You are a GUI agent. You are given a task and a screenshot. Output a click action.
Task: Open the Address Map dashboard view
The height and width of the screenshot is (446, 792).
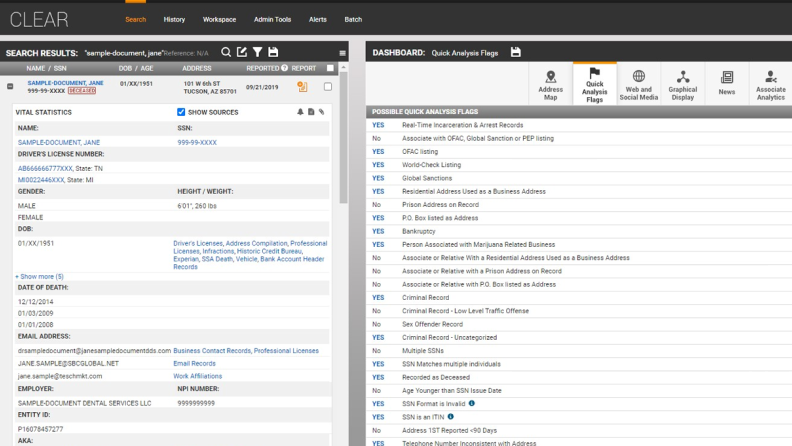pos(550,85)
